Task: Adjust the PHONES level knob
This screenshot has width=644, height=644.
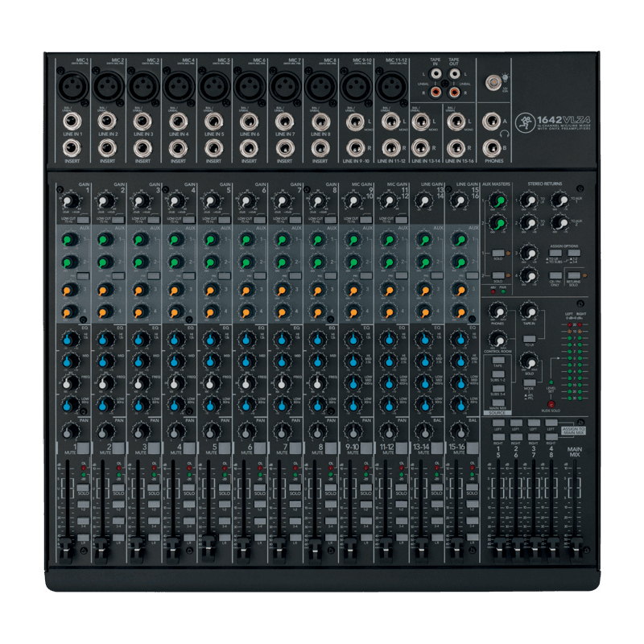Action: (x=497, y=312)
